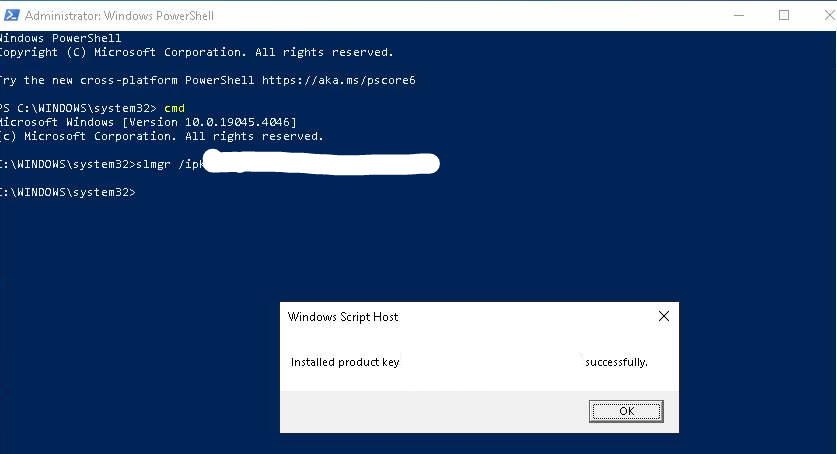
Task: Click the "Administrator: Windows PowerShell" title text
Action: (119, 16)
